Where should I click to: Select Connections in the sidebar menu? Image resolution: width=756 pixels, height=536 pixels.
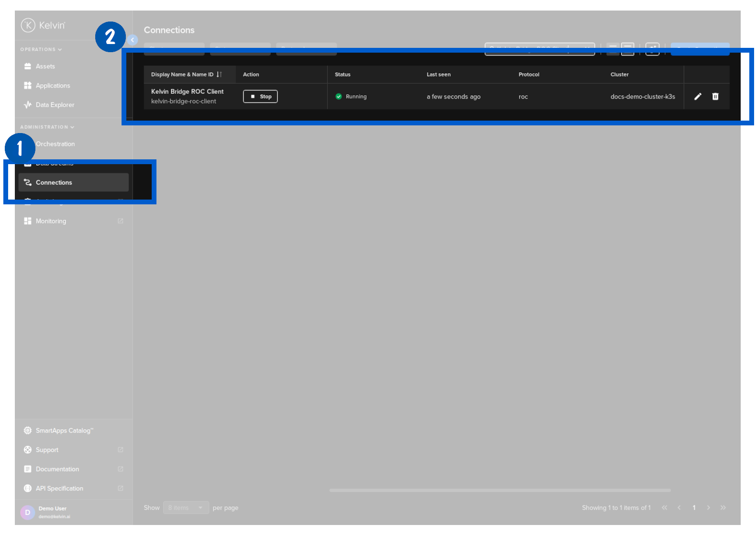[54, 183]
